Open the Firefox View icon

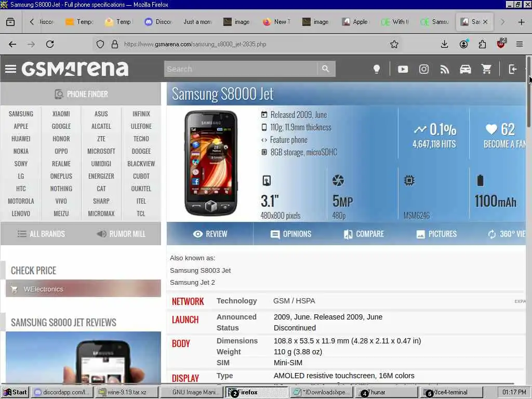[10, 22]
